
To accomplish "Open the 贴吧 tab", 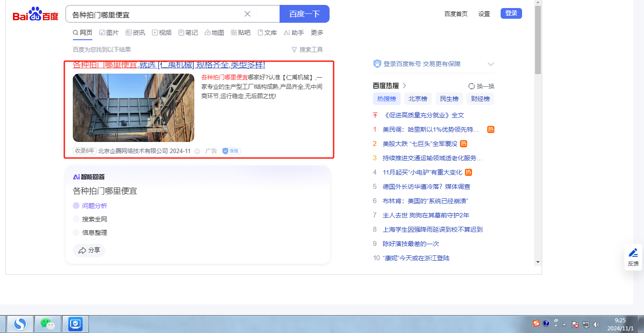I will (x=241, y=33).
